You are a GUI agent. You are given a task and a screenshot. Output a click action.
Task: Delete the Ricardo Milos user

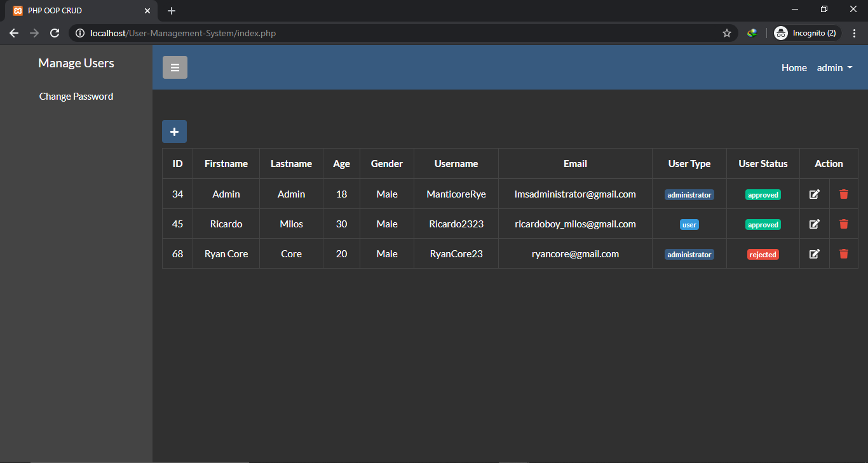click(x=843, y=224)
